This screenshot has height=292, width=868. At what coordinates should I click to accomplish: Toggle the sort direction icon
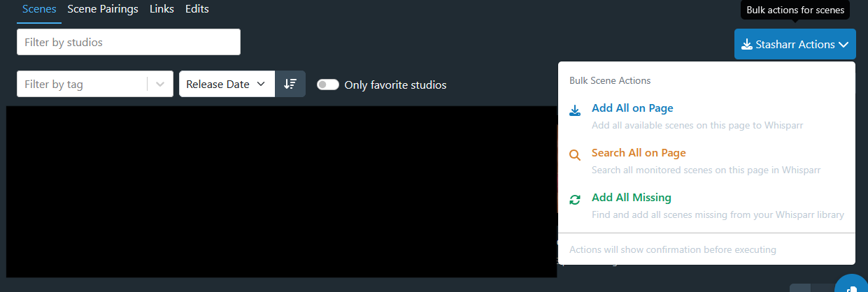[x=290, y=84]
